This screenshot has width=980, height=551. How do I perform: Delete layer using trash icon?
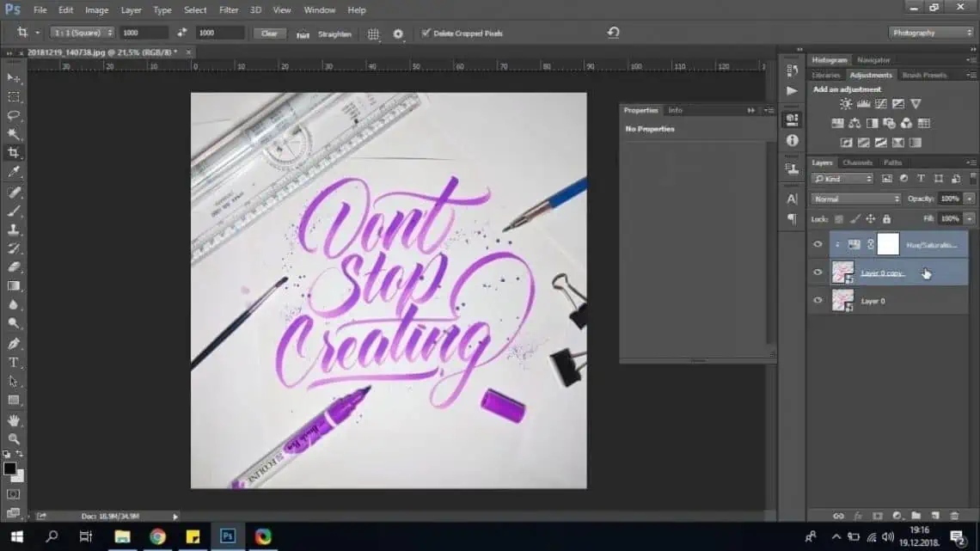click(x=954, y=516)
